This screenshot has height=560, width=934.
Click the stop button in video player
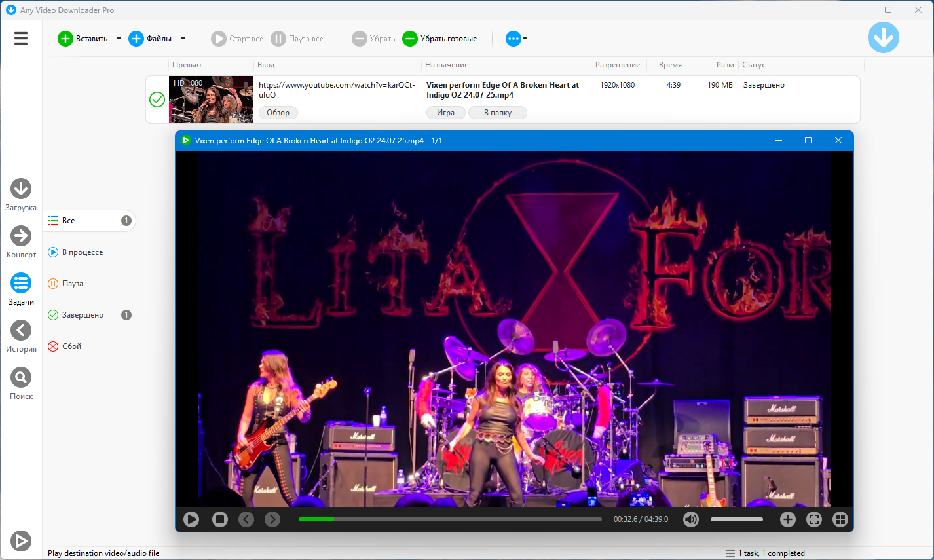click(220, 519)
